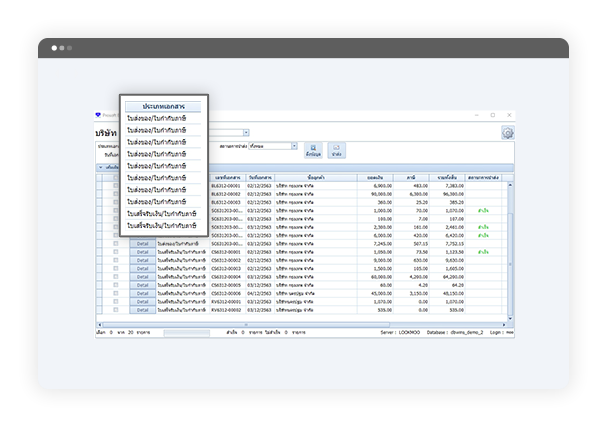Click the vertical scrollbar up arrow
The image size is (610, 425).
pos(510,185)
